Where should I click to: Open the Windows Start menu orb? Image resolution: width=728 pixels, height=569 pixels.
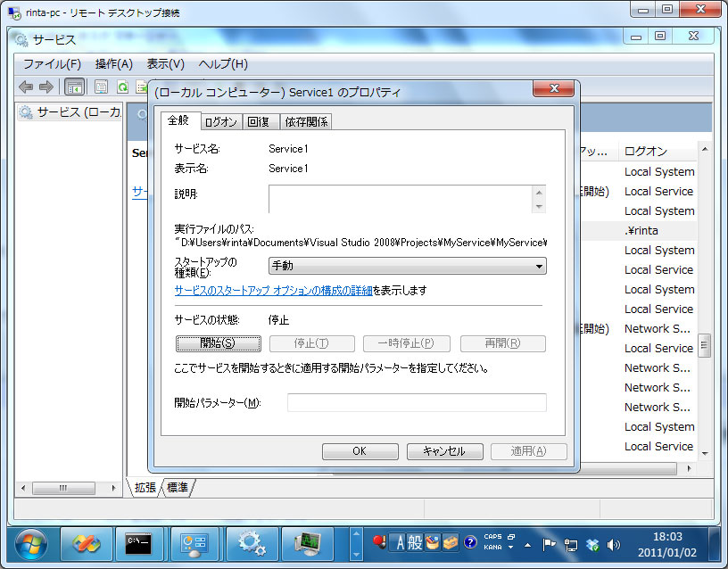[x=30, y=542]
